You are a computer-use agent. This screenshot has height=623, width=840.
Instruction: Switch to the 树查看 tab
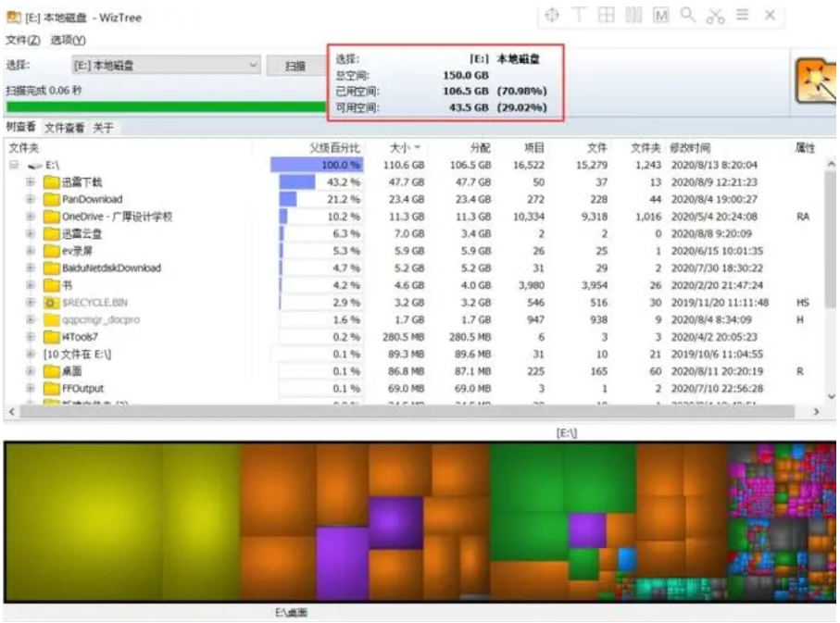coord(21,127)
